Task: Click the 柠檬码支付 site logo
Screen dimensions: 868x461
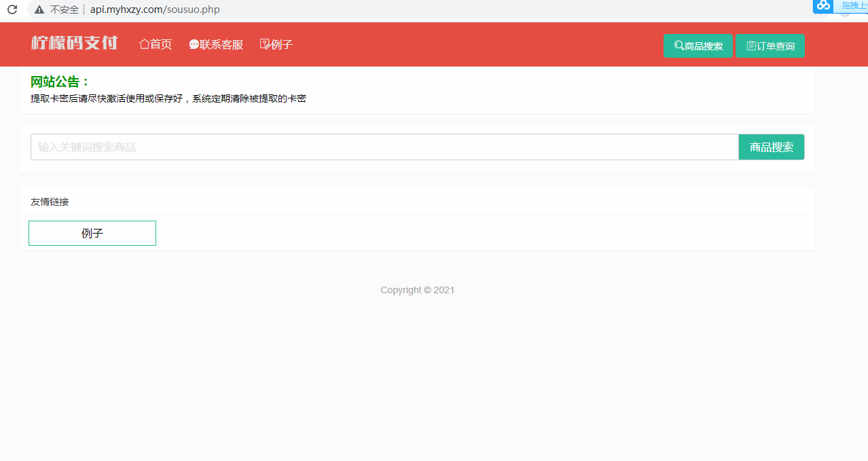Action: [x=74, y=43]
